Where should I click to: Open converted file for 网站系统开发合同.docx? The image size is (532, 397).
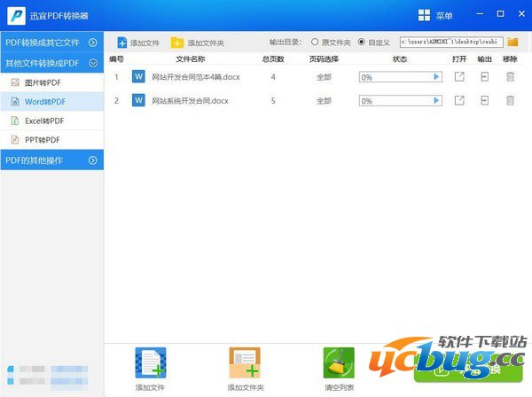click(x=459, y=100)
